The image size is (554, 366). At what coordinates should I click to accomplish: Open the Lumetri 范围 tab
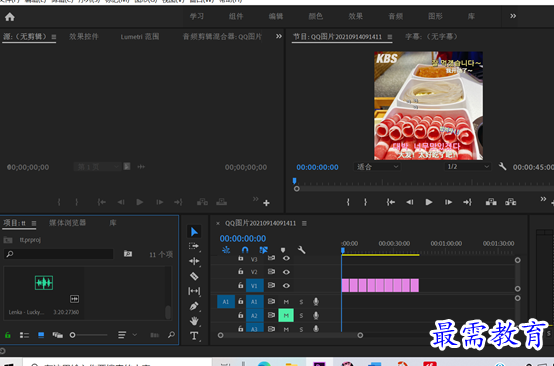(140, 36)
